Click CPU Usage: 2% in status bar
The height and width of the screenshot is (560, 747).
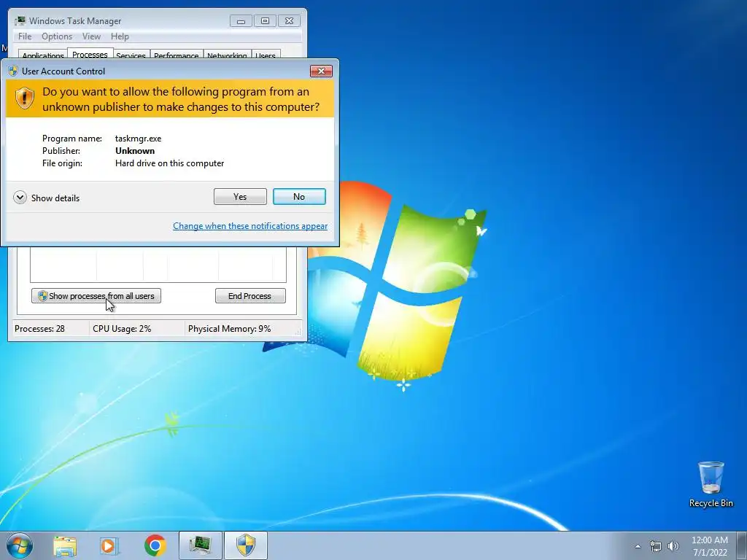coord(122,329)
